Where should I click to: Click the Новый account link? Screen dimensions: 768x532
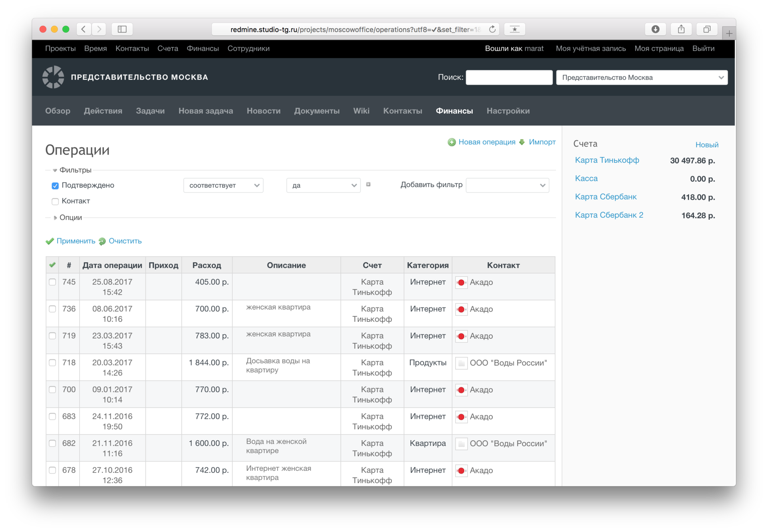(706, 145)
